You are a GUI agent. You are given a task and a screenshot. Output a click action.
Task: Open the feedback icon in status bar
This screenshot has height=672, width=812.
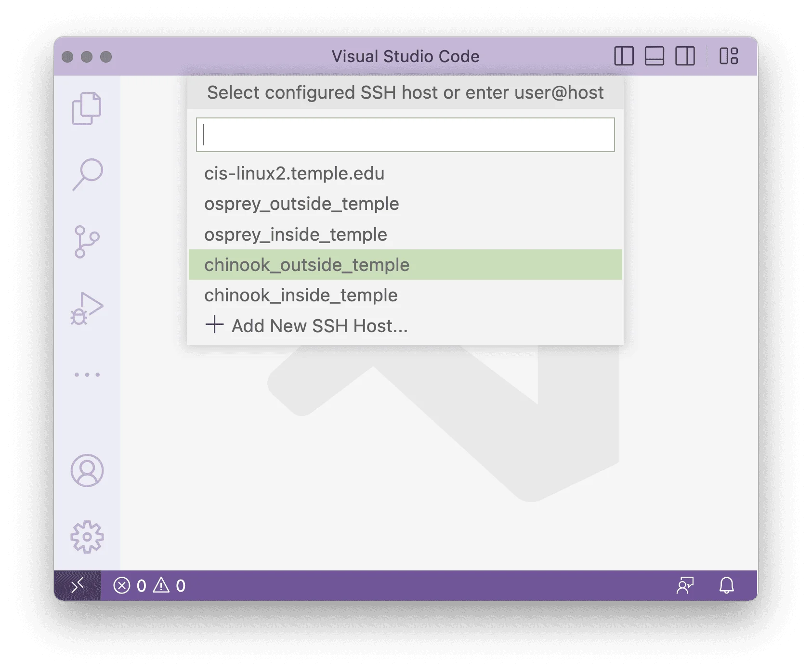(685, 586)
